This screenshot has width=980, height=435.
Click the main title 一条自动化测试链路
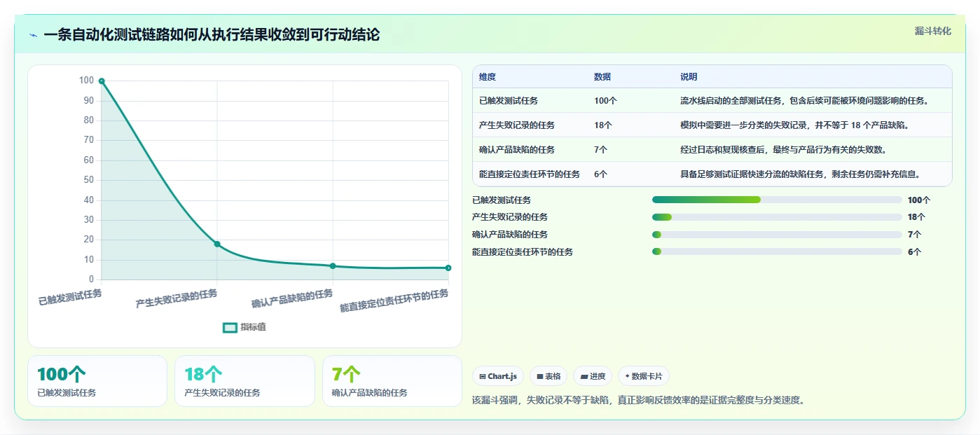pos(212,34)
